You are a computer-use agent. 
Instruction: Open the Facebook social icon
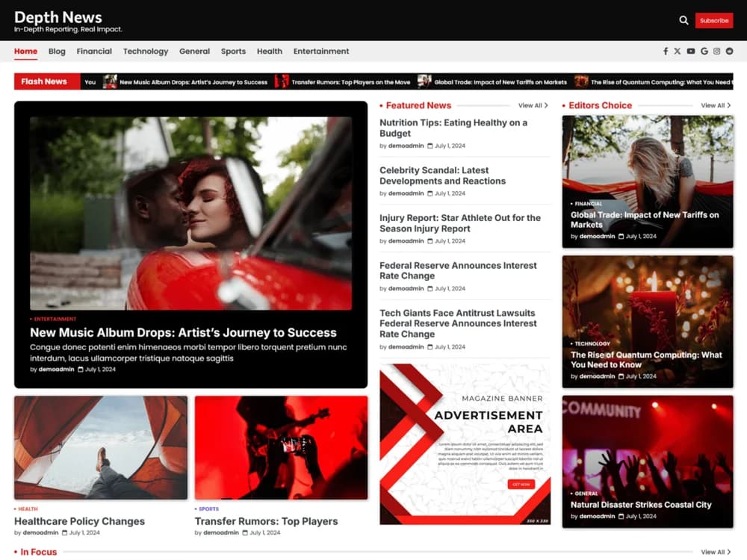click(665, 51)
